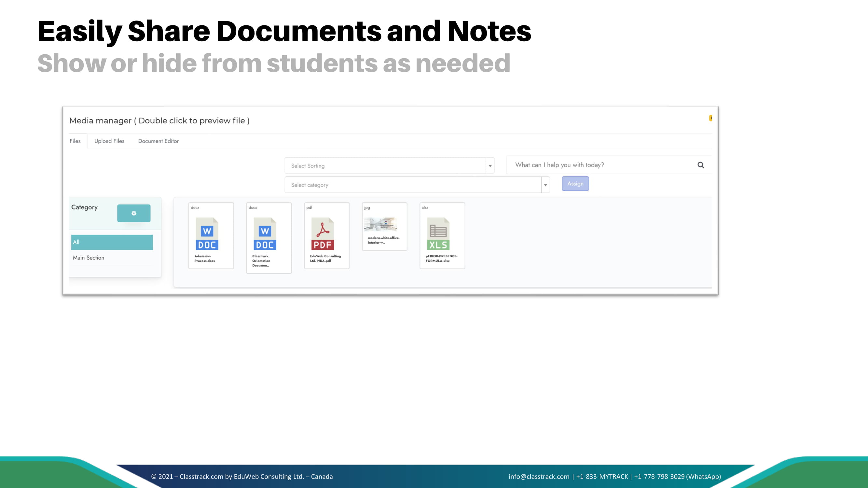Image resolution: width=868 pixels, height=488 pixels.
Task: Open the Document Editor tab
Action: coord(158,141)
